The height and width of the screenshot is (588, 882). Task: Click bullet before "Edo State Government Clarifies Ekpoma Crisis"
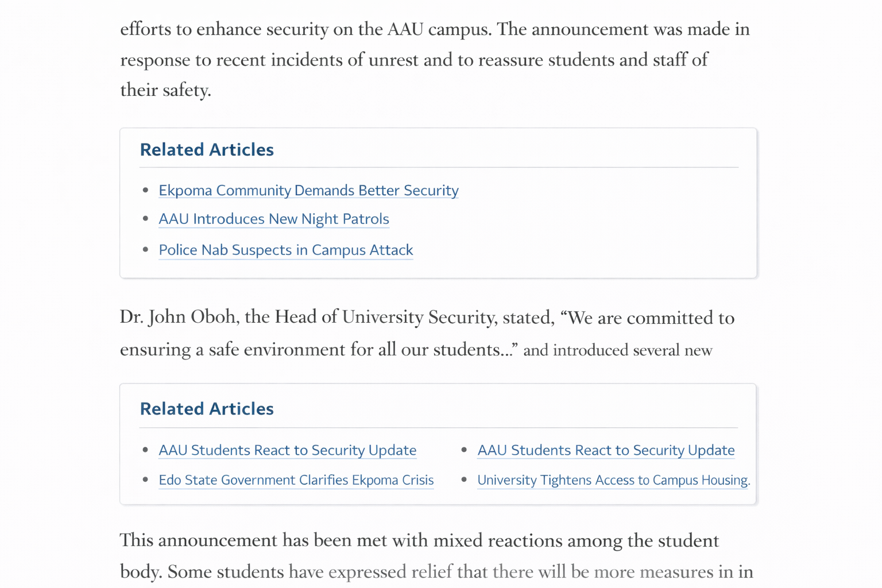pos(146,480)
